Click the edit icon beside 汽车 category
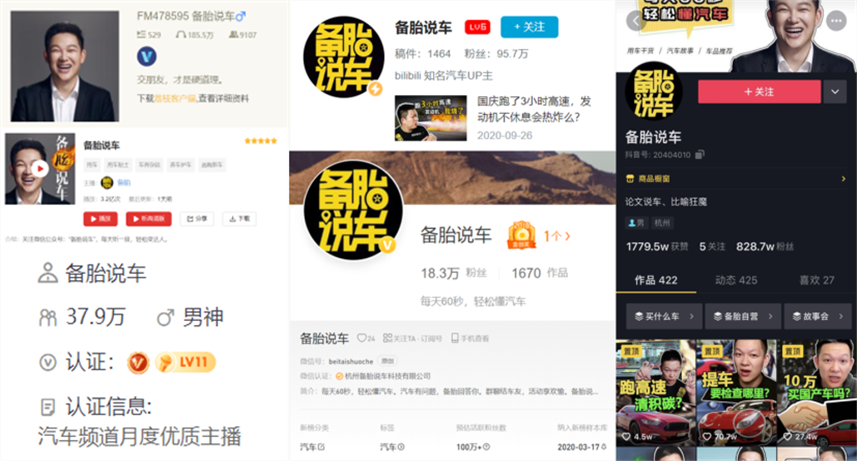857x461 pixels. tap(321, 447)
